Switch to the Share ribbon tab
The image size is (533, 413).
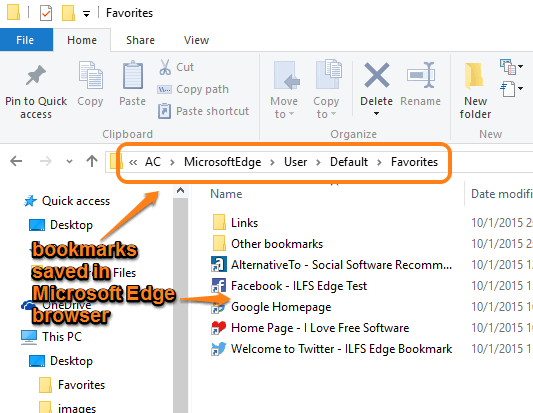[x=140, y=40]
